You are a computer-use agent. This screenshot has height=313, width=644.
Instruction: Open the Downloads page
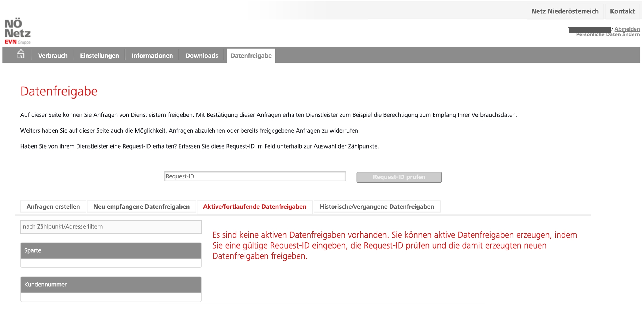202,56
